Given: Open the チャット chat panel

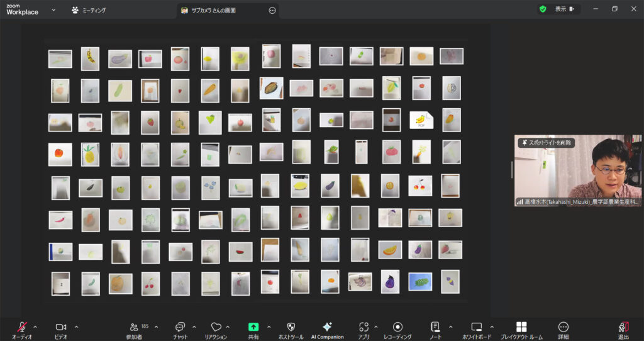Looking at the screenshot, I should pos(180,327).
